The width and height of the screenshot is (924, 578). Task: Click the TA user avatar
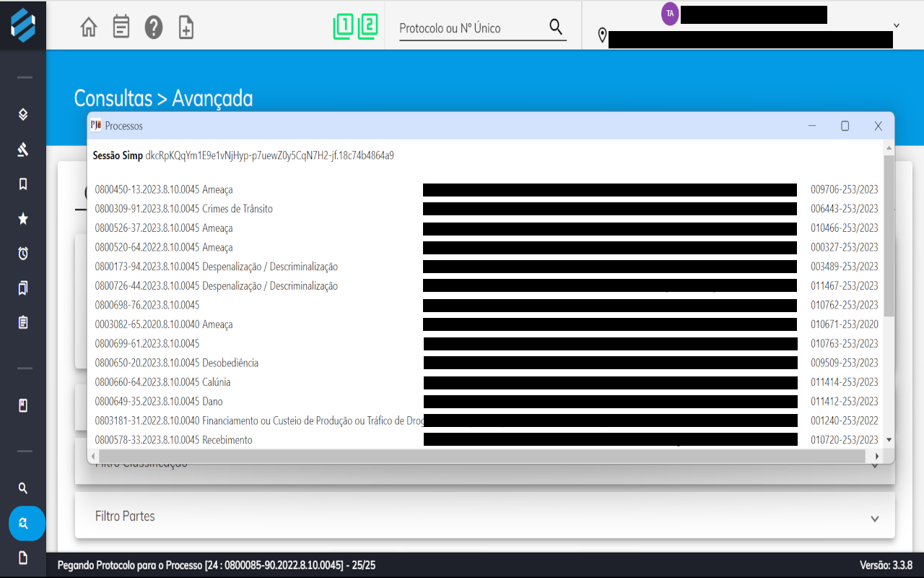tap(670, 14)
